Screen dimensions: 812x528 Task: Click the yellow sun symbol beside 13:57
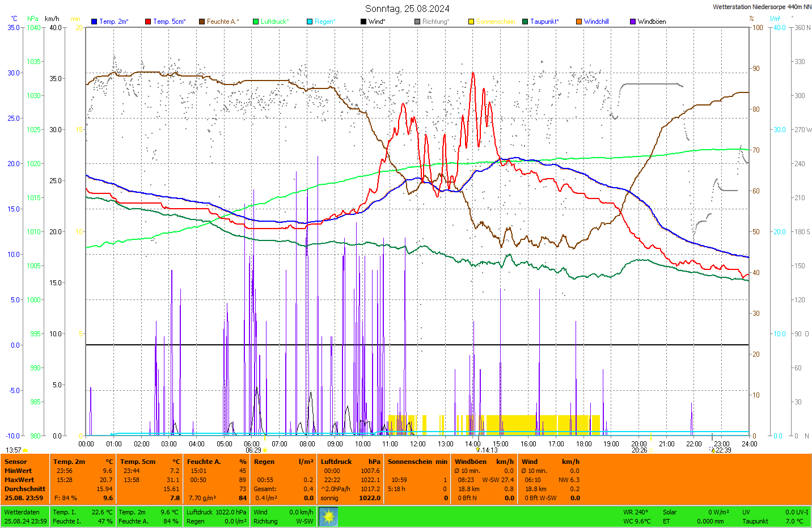[25, 450]
